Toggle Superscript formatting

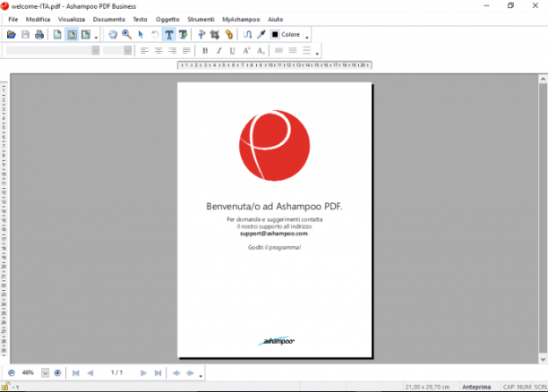click(x=246, y=51)
